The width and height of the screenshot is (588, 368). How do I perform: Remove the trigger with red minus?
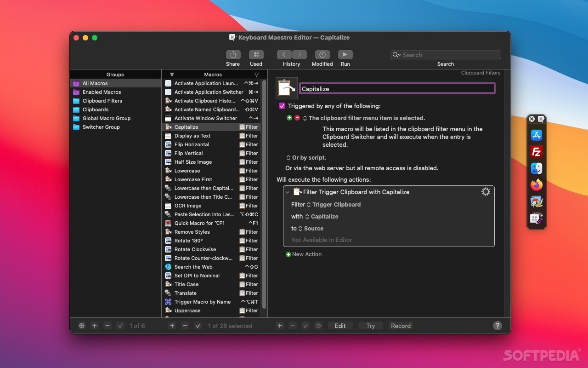click(x=297, y=118)
